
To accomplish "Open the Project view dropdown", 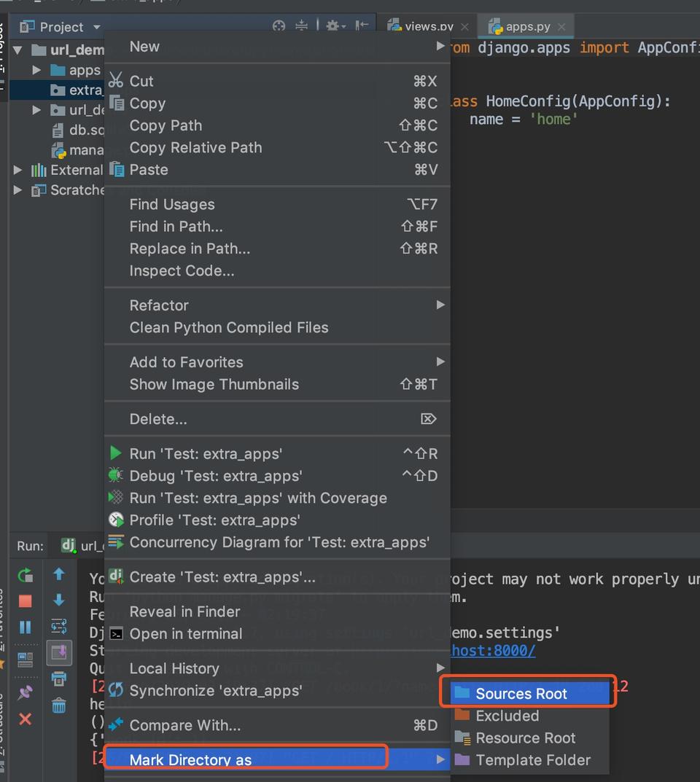I will 97,27.
